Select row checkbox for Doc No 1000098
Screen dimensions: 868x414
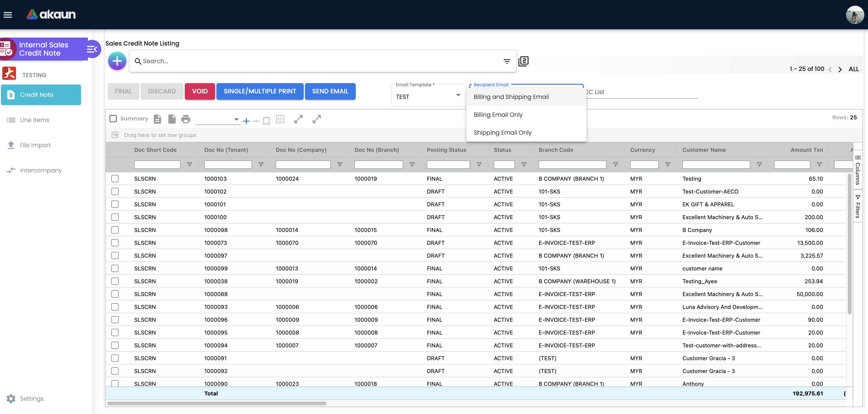pyautogui.click(x=115, y=230)
